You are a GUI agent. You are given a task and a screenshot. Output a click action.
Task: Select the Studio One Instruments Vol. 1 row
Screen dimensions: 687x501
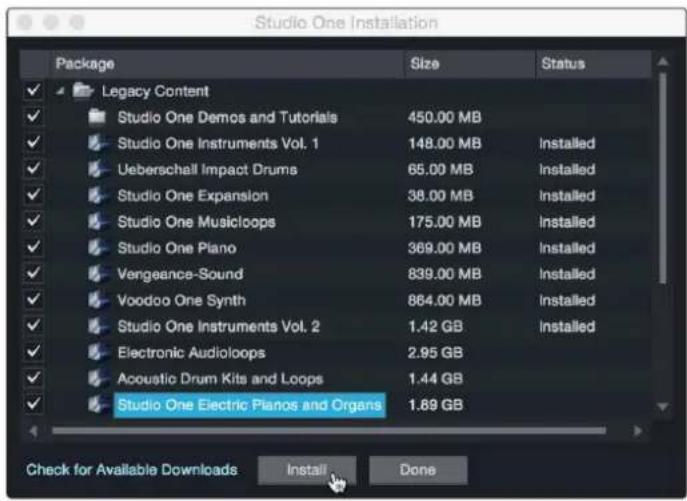[337, 143]
